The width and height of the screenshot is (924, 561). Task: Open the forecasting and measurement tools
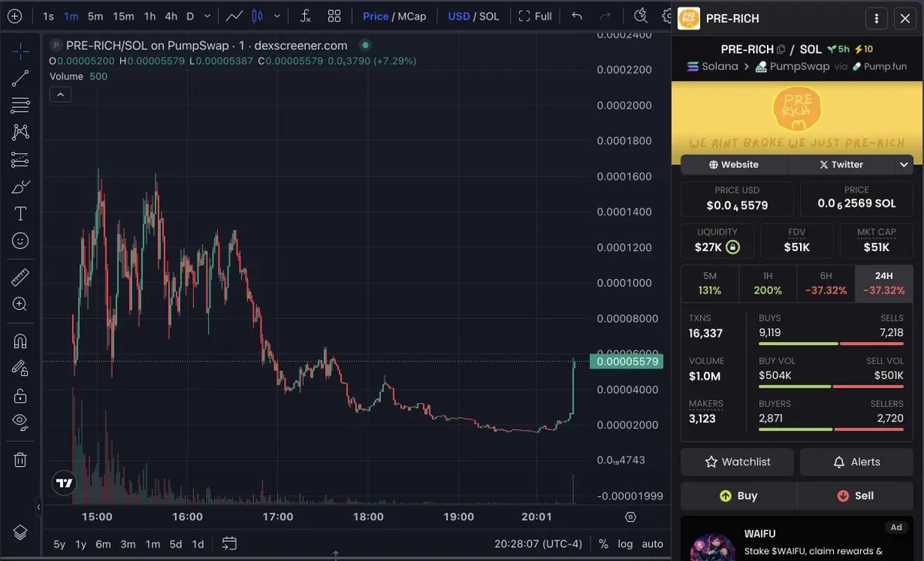pyautogui.click(x=21, y=160)
